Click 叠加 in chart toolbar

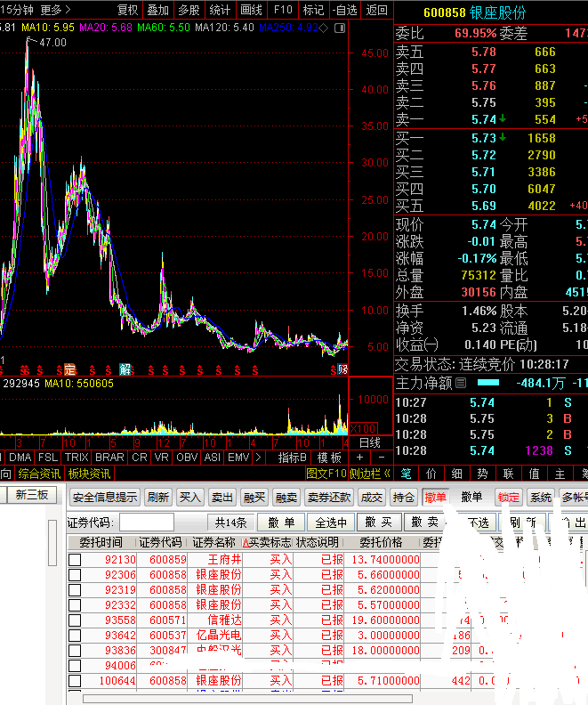click(x=158, y=10)
